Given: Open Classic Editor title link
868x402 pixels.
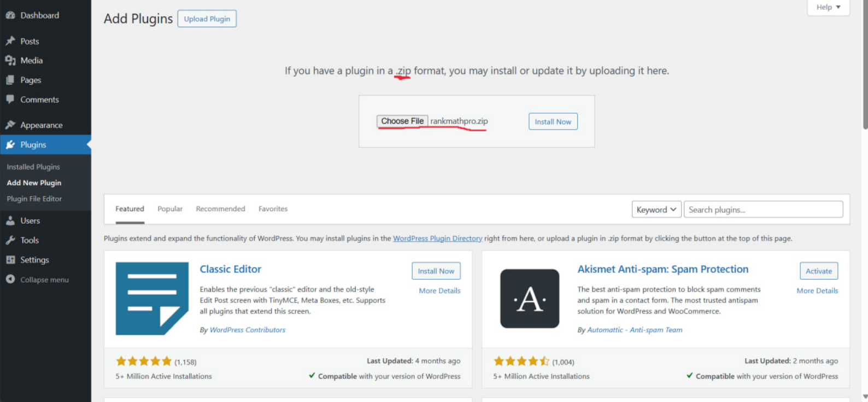Looking at the screenshot, I should 231,269.
